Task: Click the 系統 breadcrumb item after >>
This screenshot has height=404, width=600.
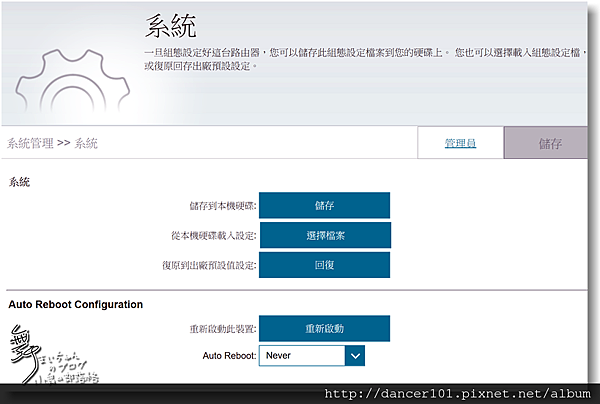Action: click(86, 143)
